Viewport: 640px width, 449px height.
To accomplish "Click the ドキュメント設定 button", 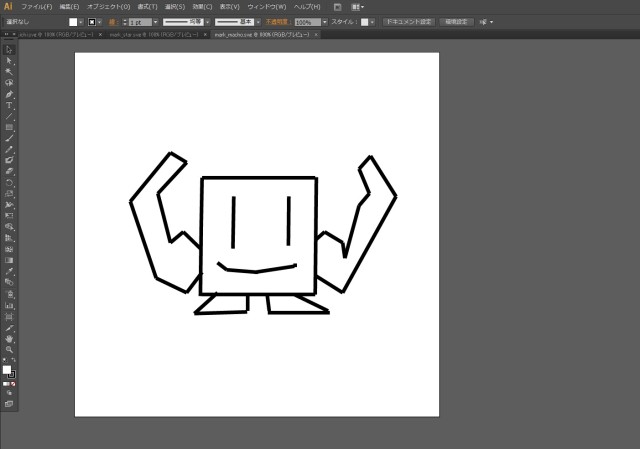I will tap(409, 21).
